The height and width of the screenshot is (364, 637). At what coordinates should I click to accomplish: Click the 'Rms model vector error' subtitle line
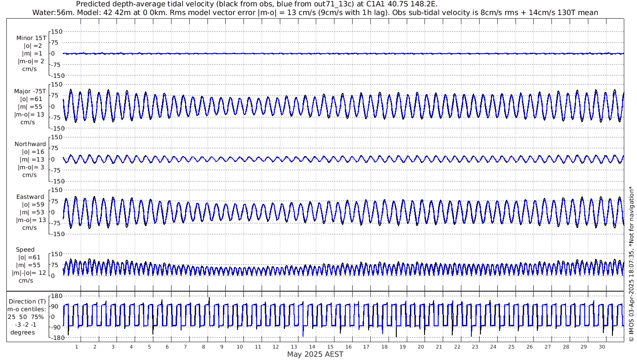(x=315, y=13)
